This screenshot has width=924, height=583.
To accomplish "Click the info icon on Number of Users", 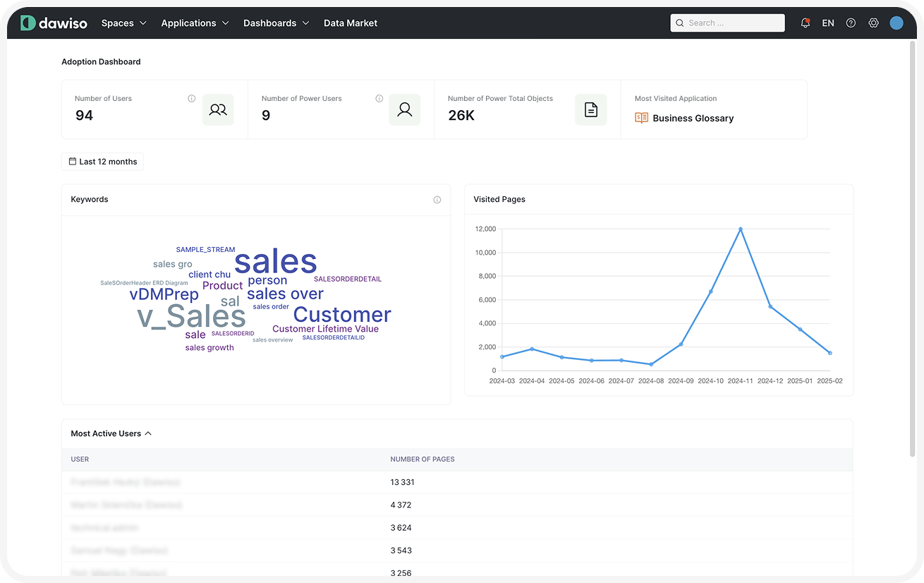I will click(x=192, y=98).
